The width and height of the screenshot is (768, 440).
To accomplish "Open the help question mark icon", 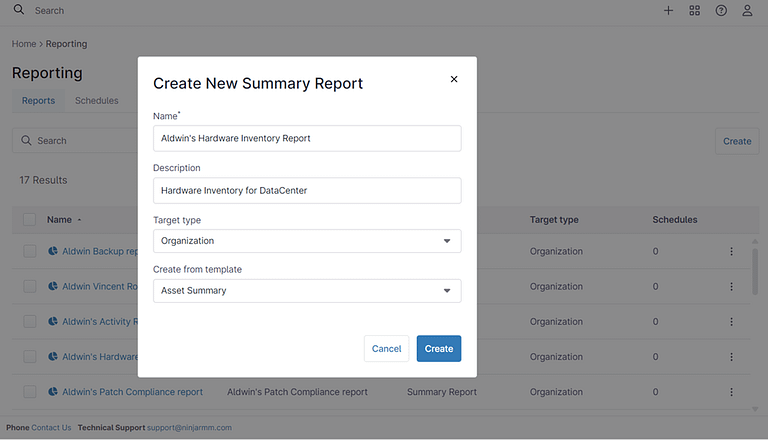I will point(721,10).
